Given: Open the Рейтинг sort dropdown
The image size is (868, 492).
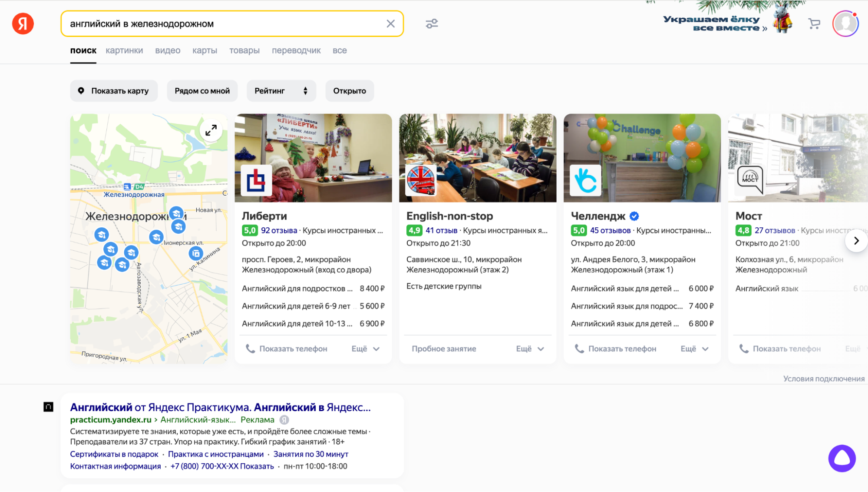Looking at the screenshot, I should (x=281, y=91).
